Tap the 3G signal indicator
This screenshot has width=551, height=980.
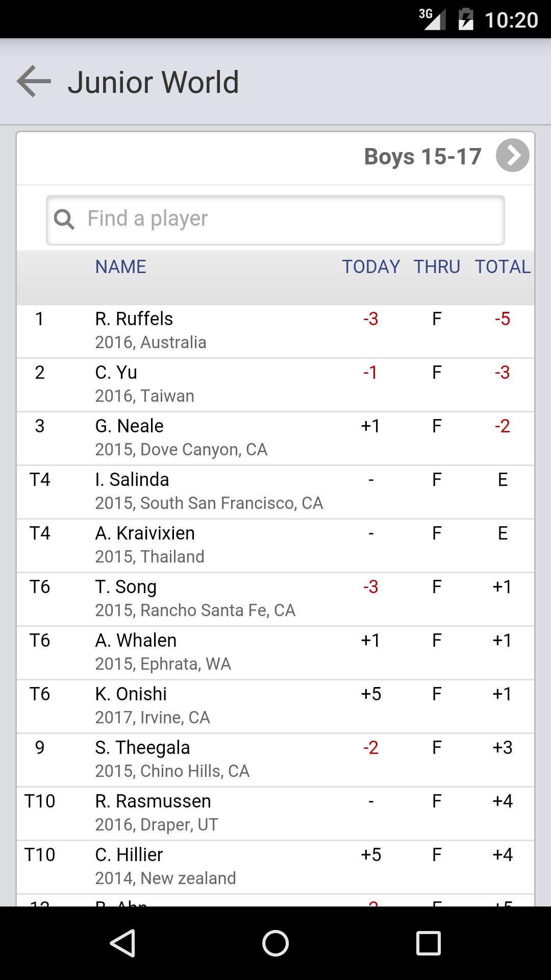pyautogui.click(x=432, y=19)
